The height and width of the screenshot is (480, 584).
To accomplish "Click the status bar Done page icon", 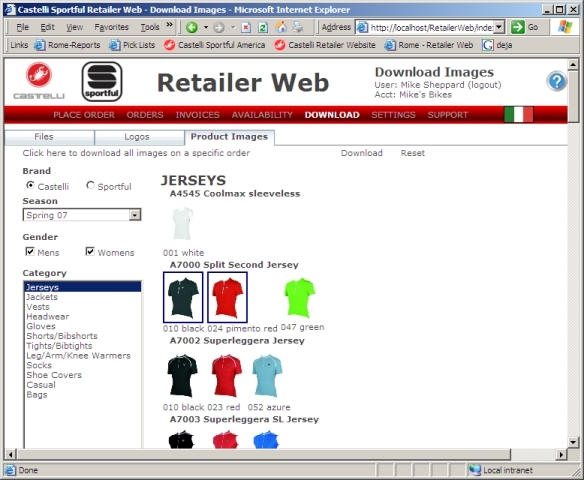I will 10,470.
